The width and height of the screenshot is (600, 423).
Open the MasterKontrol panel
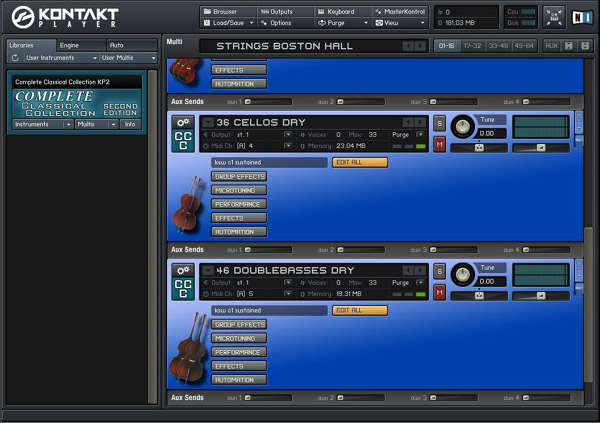click(x=400, y=11)
